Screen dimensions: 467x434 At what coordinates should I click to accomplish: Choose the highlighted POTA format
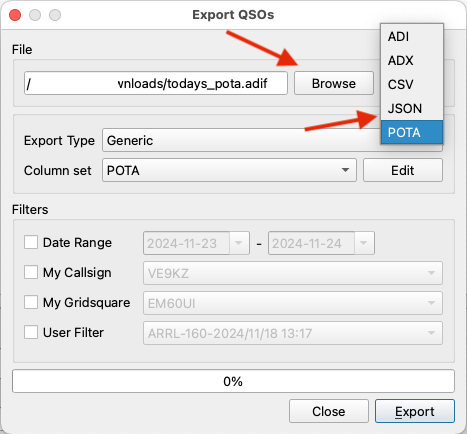tap(412, 132)
